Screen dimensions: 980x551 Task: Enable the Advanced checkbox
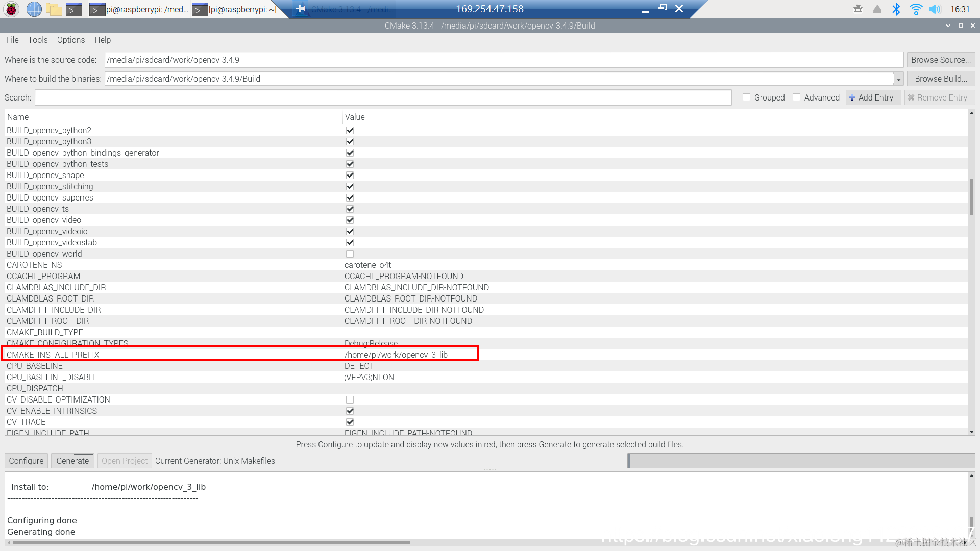796,97
